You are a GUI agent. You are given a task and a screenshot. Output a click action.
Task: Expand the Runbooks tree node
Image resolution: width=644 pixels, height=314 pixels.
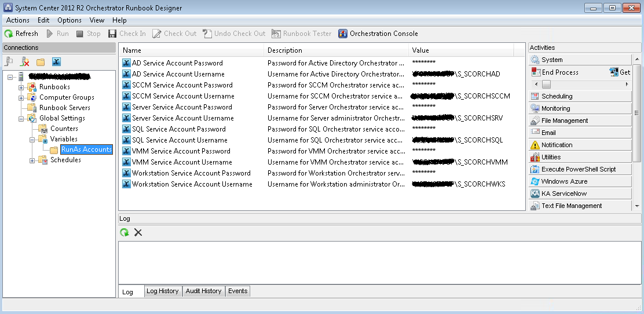point(21,87)
